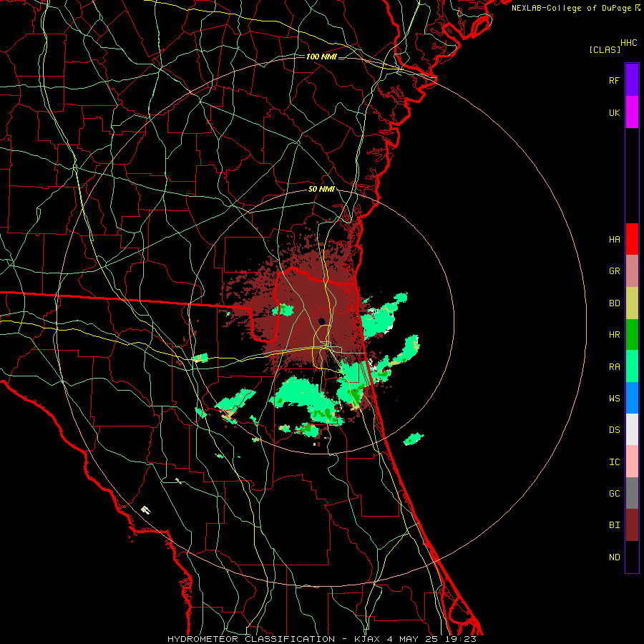Click the GC legend label
The width and height of the screenshot is (644, 644).
(614, 494)
